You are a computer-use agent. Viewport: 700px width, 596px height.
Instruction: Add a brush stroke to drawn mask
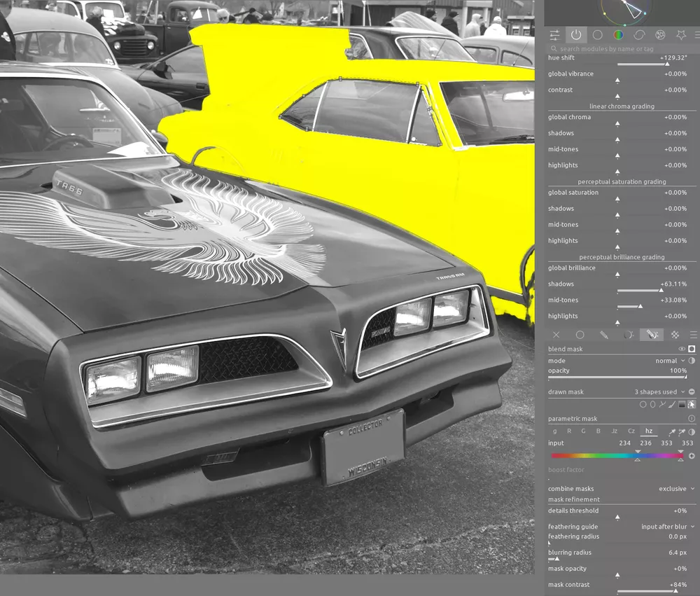click(x=672, y=404)
